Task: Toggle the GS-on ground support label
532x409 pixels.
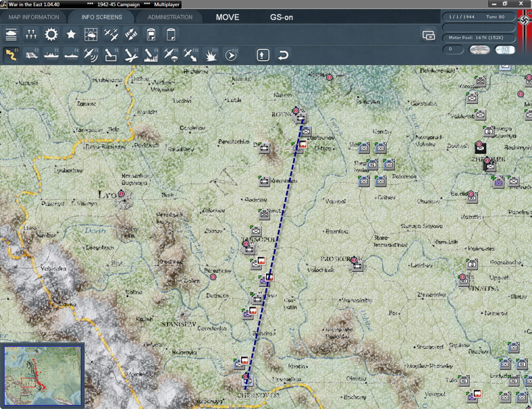Action: coord(281,17)
